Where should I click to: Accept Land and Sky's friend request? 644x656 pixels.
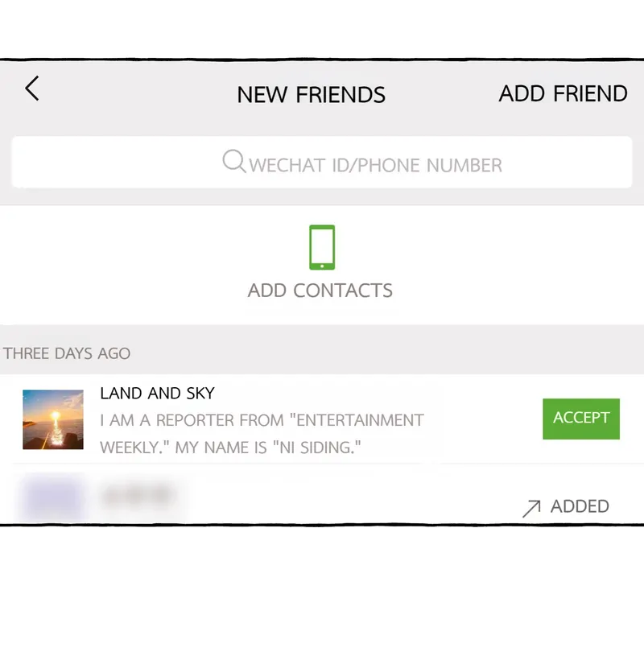point(580,419)
